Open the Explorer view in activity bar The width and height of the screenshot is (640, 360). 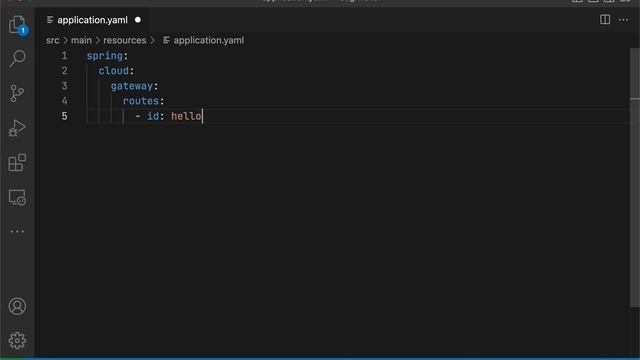click(17, 24)
